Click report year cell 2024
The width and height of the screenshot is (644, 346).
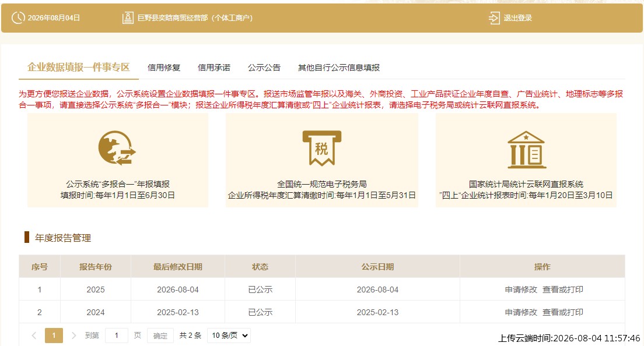tap(96, 312)
